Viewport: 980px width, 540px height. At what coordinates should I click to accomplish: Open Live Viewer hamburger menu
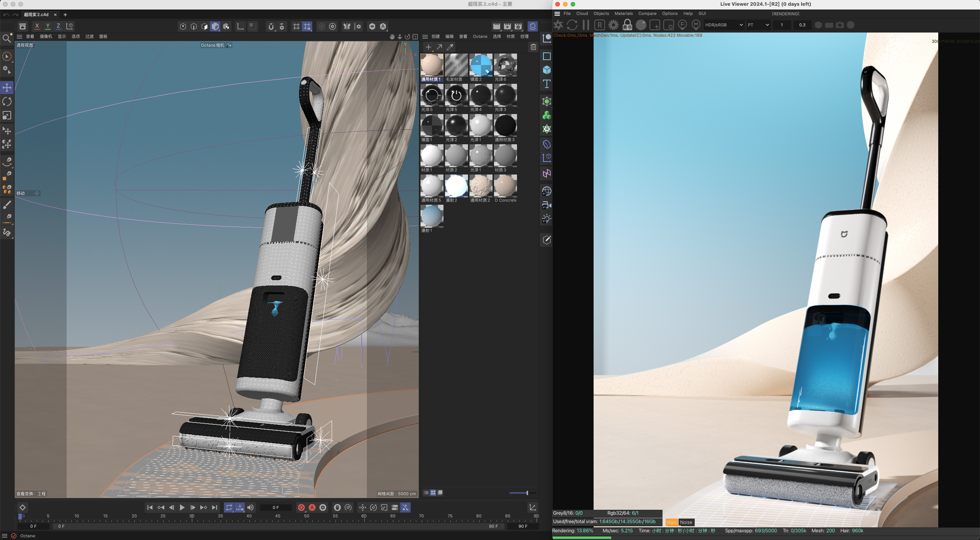tap(557, 14)
